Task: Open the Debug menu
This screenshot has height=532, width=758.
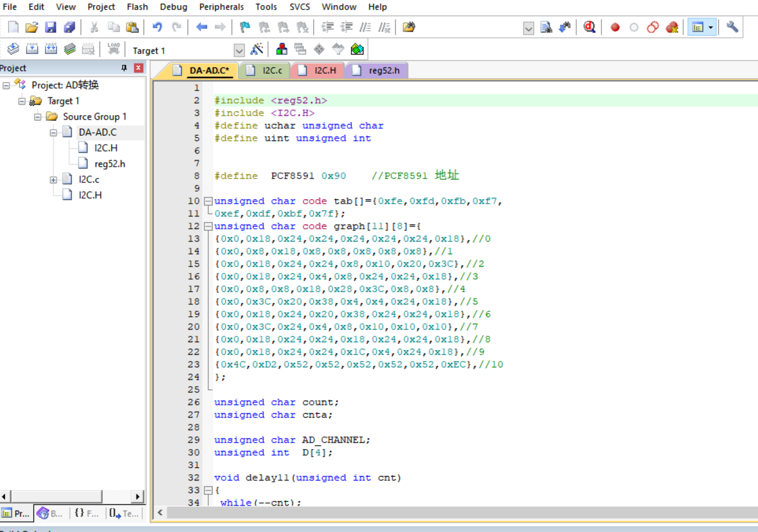Action: point(174,7)
